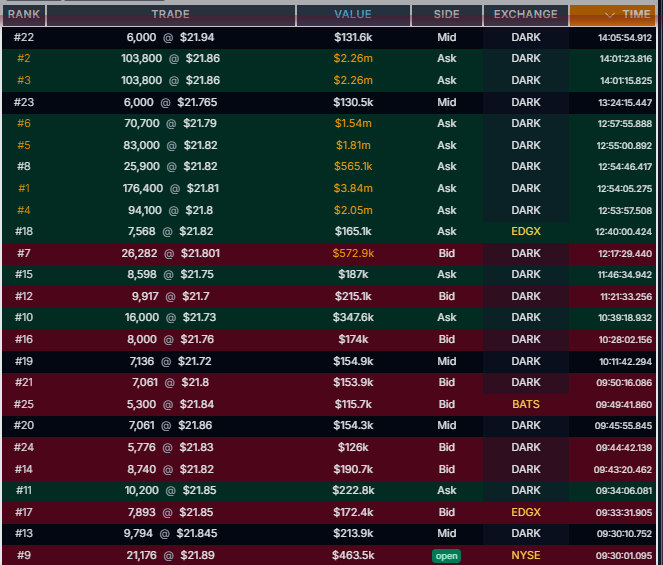The width and height of the screenshot is (663, 565).
Task: Select trade 9,794 @ $21.845
Action: point(170,533)
